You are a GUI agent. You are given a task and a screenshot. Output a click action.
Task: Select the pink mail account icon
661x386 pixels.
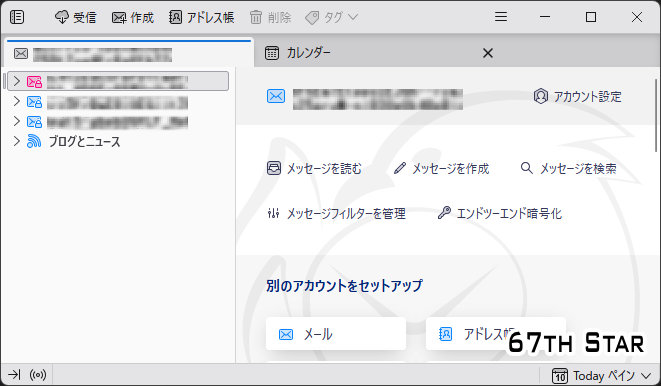tap(34, 81)
